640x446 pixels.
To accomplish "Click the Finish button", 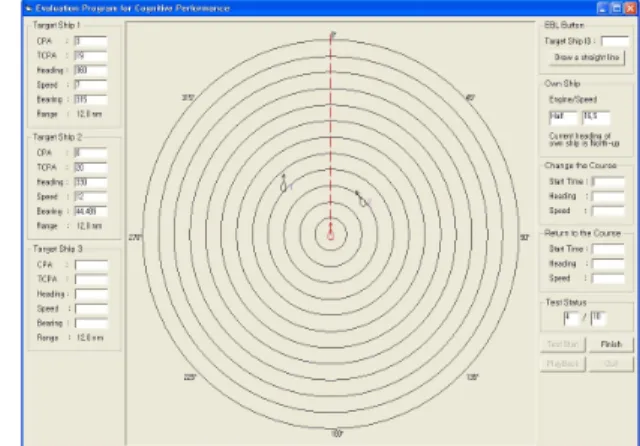I will pyautogui.click(x=611, y=344).
